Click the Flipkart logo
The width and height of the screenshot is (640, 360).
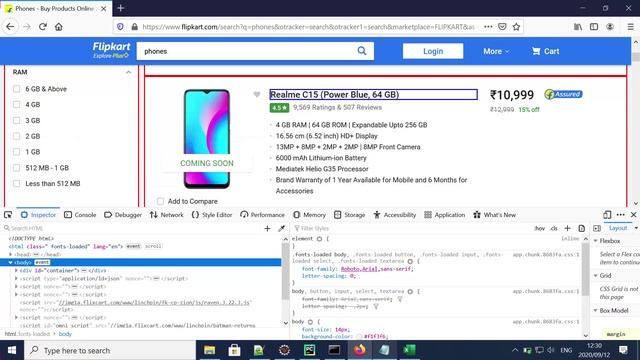[x=111, y=50]
